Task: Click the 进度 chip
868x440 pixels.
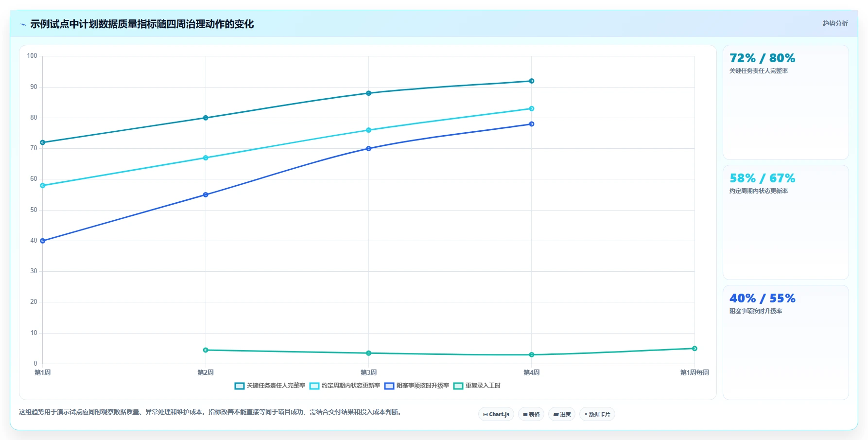Action: [x=562, y=414]
